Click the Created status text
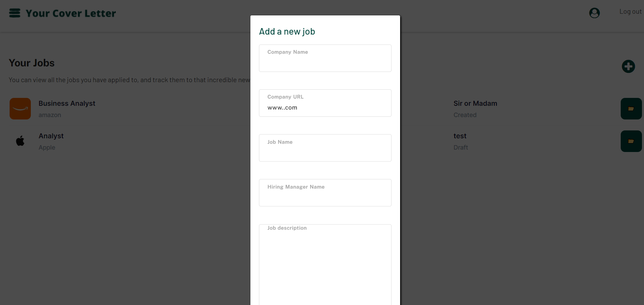The width and height of the screenshot is (644, 305). (465, 115)
